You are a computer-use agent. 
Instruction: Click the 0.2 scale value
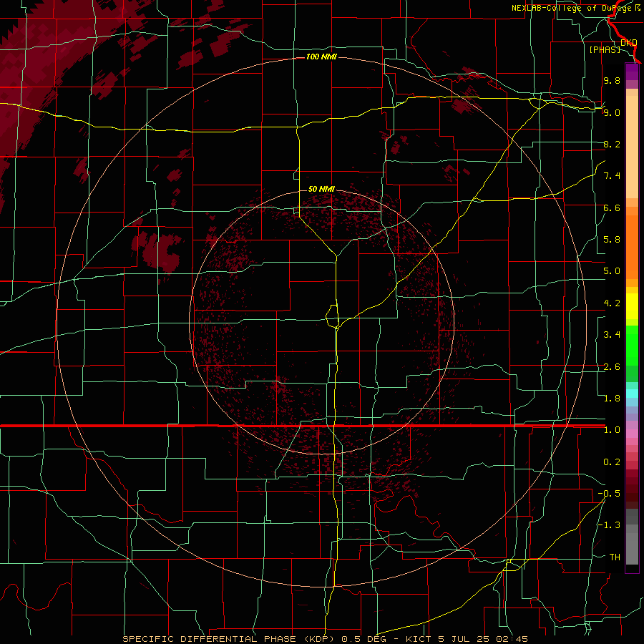[612, 462]
